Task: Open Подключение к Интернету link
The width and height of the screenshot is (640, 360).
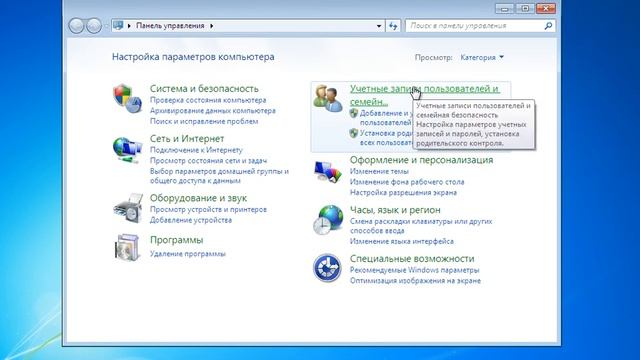Action: coord(196,150)
